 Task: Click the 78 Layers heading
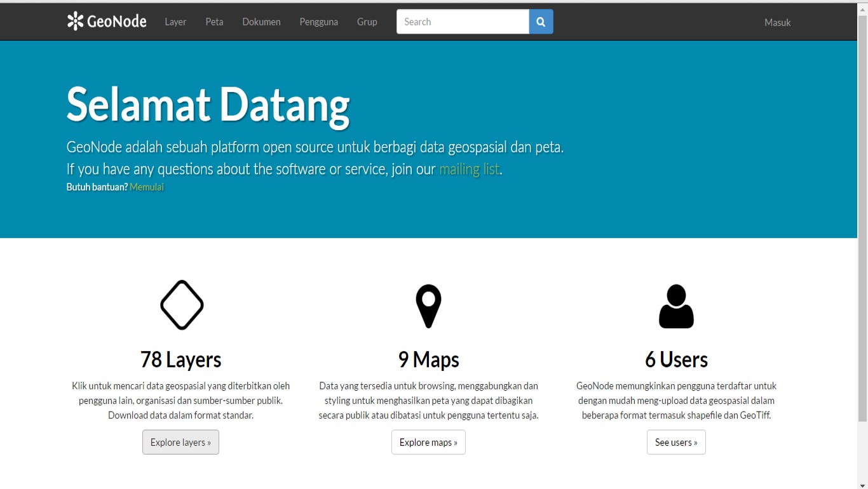coord(180,359)
